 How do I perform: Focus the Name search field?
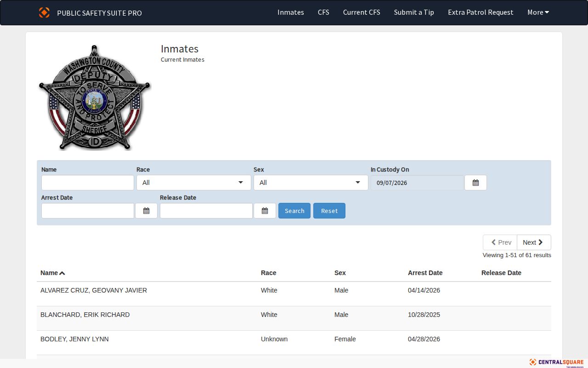88,183
